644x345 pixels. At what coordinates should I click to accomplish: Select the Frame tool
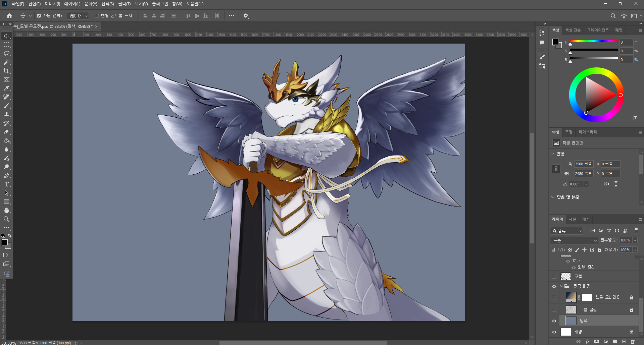(6, 79)
